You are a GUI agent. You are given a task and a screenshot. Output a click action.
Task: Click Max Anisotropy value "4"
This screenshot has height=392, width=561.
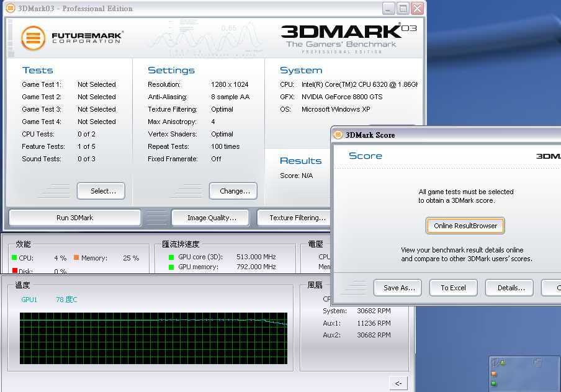[213, 122]
